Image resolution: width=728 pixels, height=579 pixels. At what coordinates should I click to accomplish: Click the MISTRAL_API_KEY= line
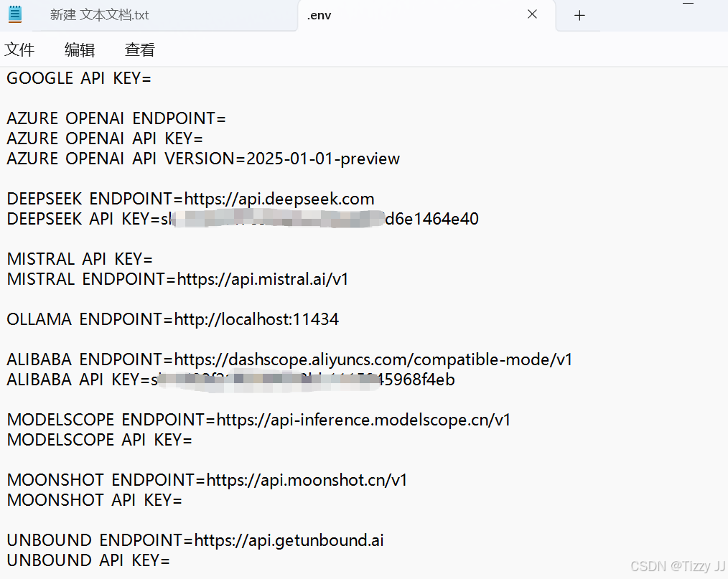point(80,259)
